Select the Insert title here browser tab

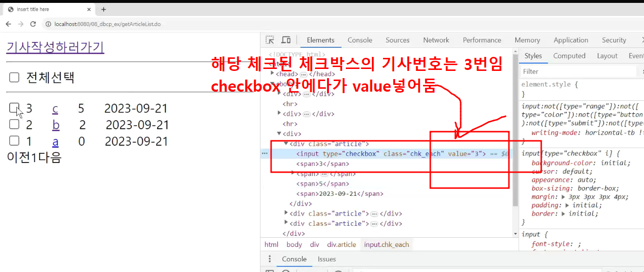(48, 9)
